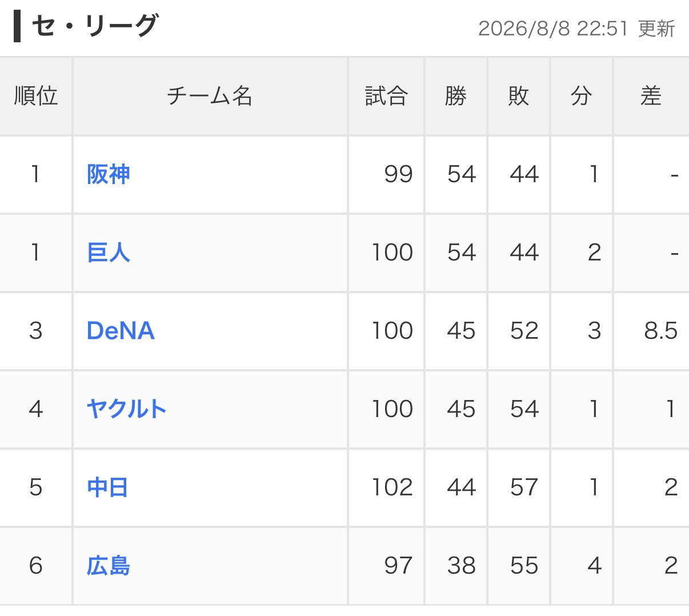Click the 分 column header
Image resolution: width=689 pixels, height=616 pixels.
(581, 96)
